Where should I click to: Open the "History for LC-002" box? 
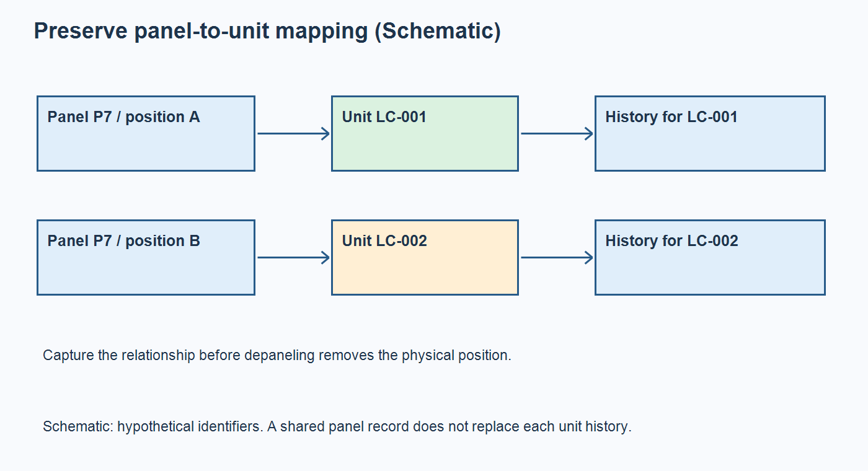coord(710,257)
